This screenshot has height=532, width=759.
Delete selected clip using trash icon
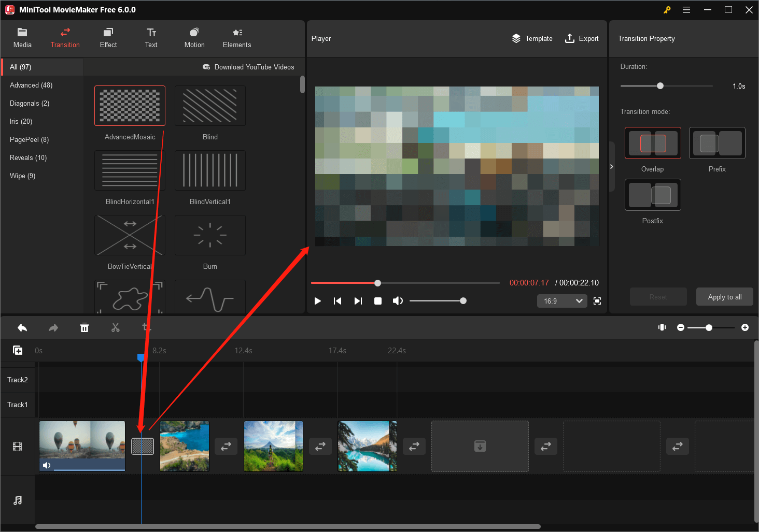[x=85, y=327]
